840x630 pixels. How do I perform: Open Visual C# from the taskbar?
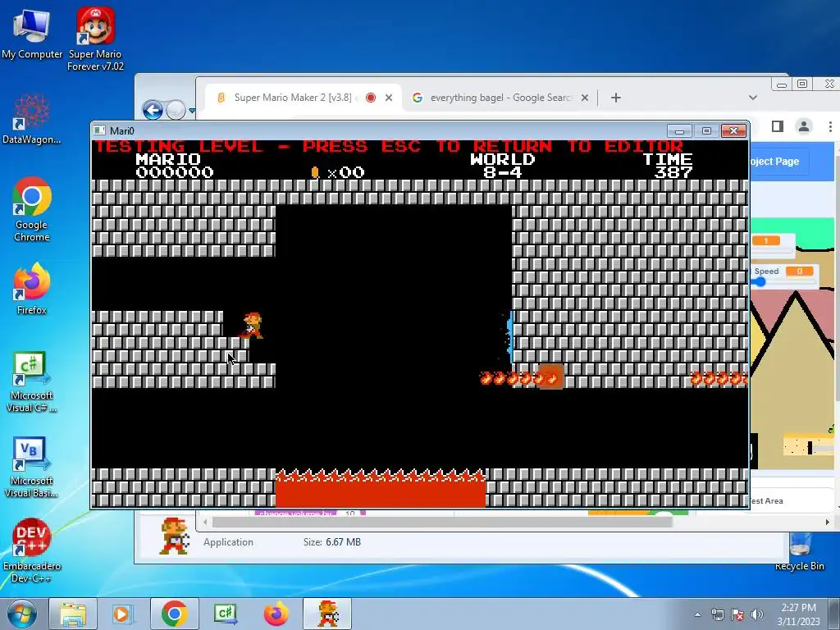click(x=225, y=614)
